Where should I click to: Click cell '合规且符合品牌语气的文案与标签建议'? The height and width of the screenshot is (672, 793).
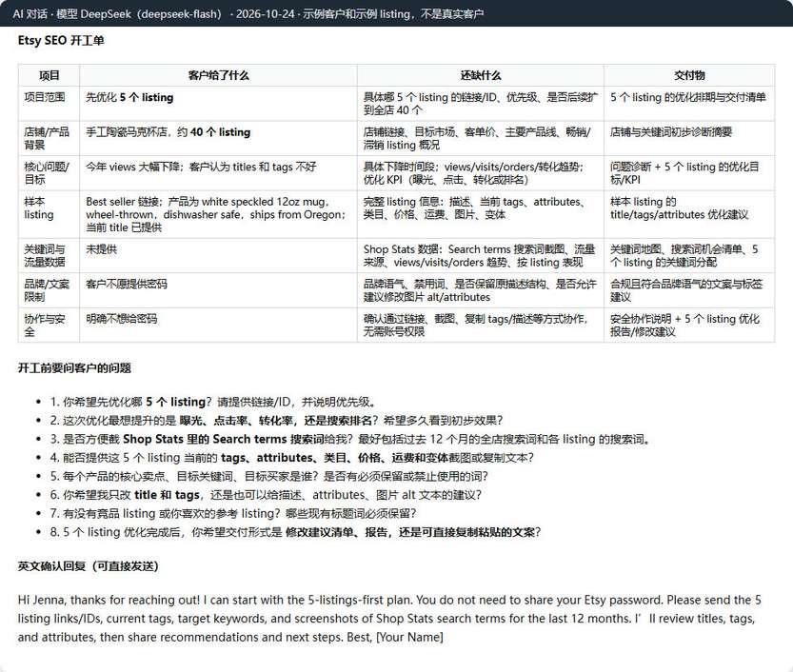pyautogui.click(x=689, y=290)
